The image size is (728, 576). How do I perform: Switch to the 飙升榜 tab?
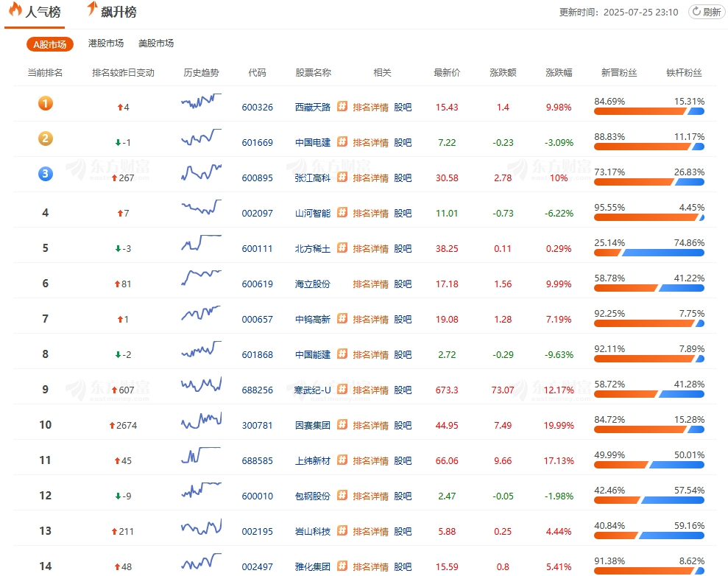click(x=111, y=12)
